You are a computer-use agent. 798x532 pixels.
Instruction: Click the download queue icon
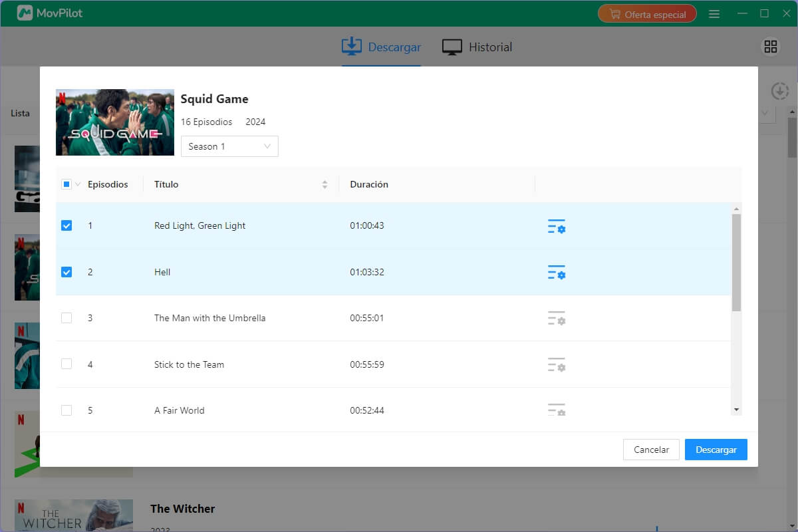[779, 91]
